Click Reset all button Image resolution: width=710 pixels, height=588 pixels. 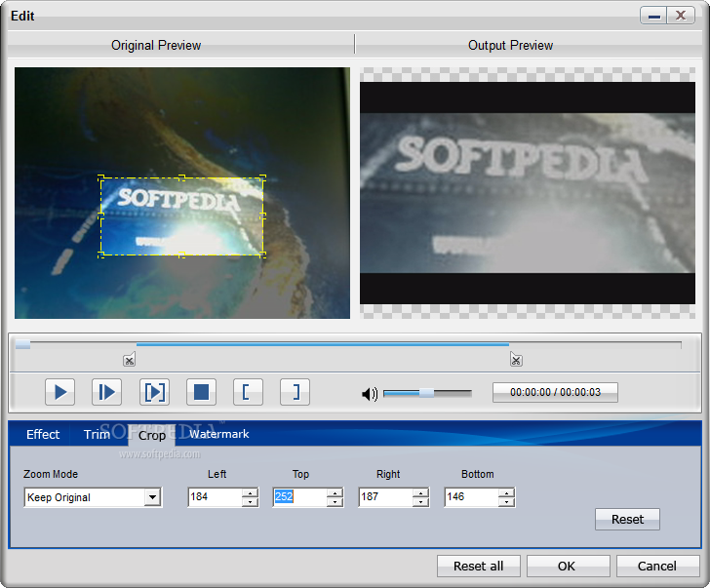[478, 567]
